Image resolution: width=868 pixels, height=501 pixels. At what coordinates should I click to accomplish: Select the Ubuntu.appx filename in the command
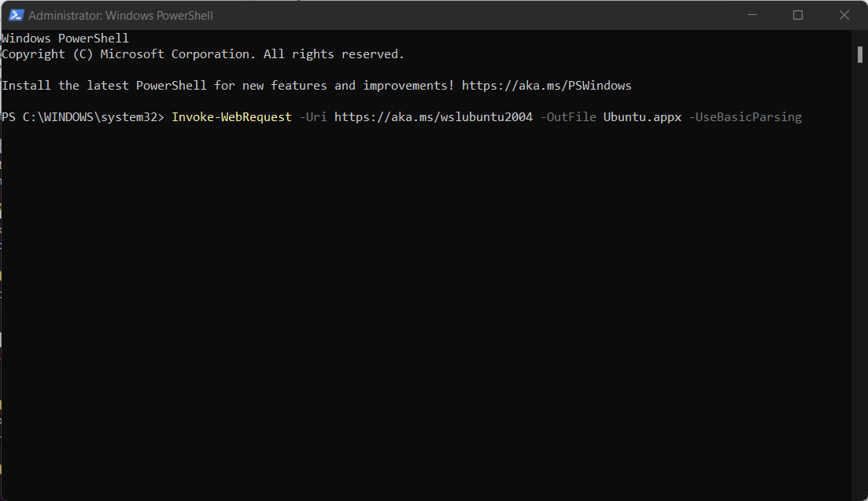pos(642,116)
